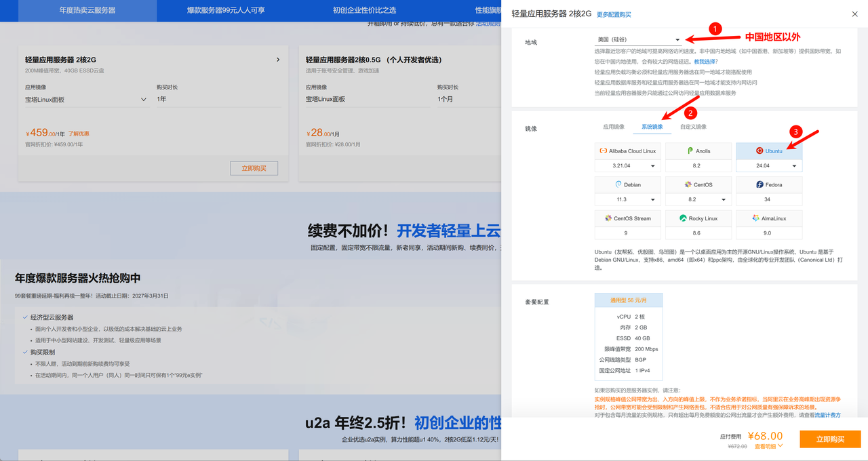The height and width of the screenshot is (461, 868).
Task: Click the orange 立即购买 button in drawer
Action: [x=830, y=439]
